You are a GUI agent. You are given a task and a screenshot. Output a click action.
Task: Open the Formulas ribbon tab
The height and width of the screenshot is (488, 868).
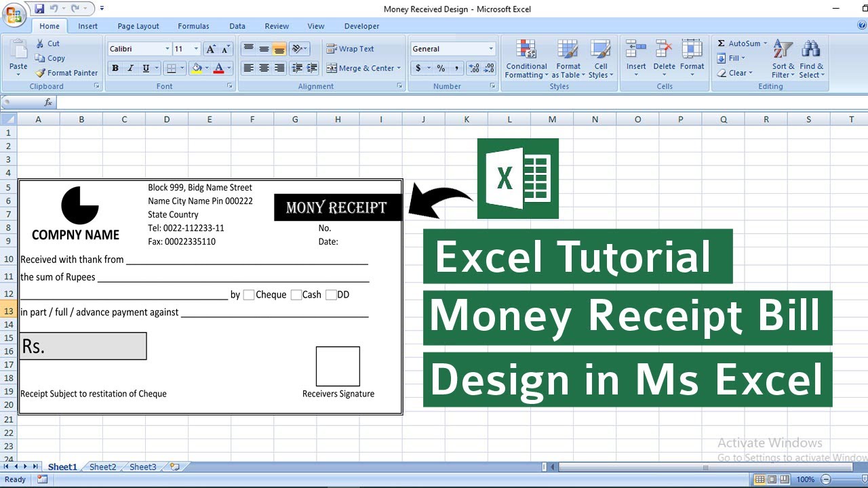click(x=193, y=26)
